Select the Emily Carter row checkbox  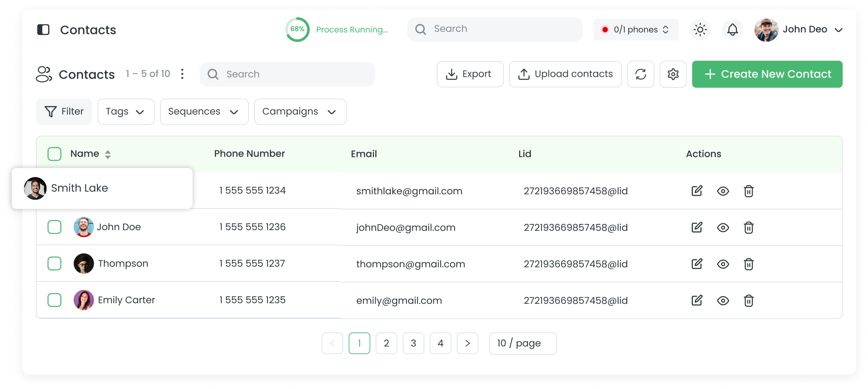tap(55, 300)
